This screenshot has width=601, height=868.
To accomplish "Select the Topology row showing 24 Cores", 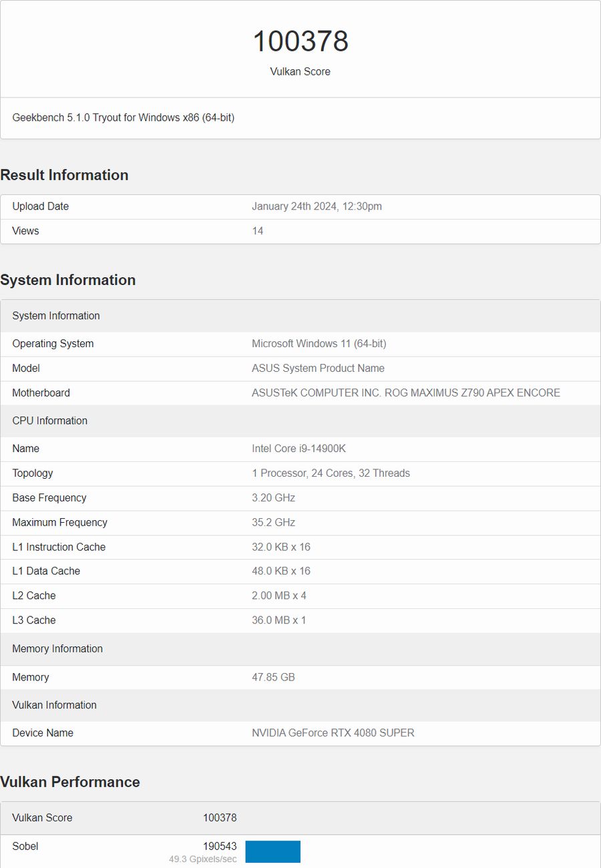I will [x=331, y=473].
